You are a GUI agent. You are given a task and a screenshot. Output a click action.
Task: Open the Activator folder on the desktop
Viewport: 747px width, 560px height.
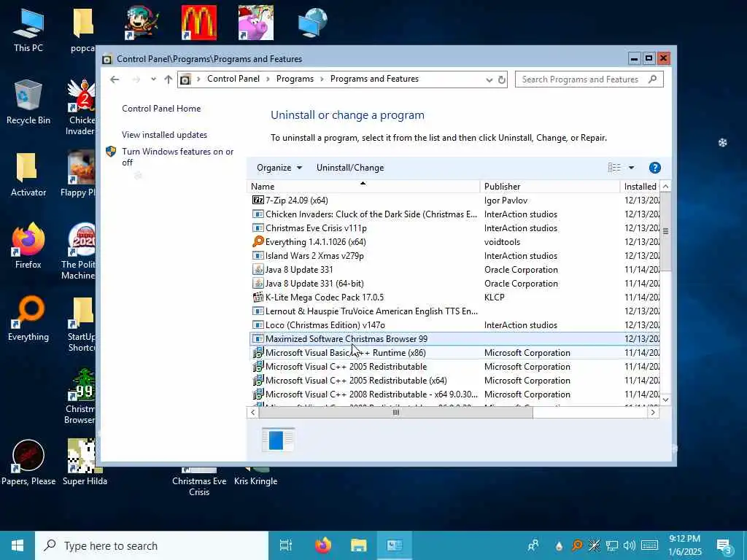[x=28, y=174]
